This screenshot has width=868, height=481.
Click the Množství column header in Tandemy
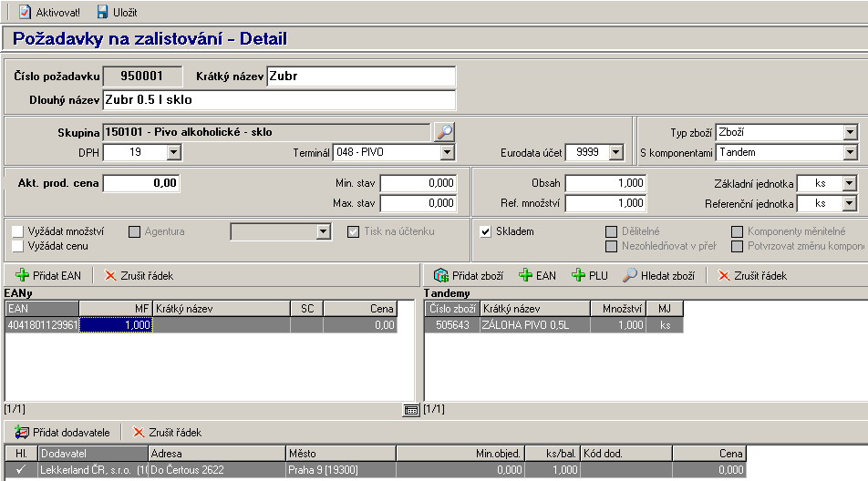(618, 309)
